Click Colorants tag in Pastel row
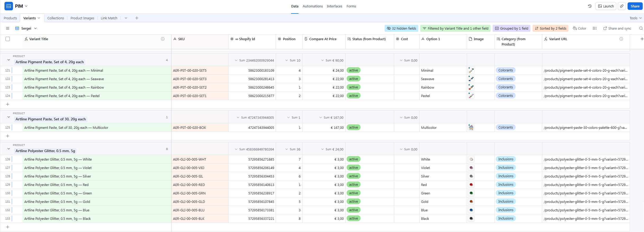644x232 pixels. click(x=506, y=96)
